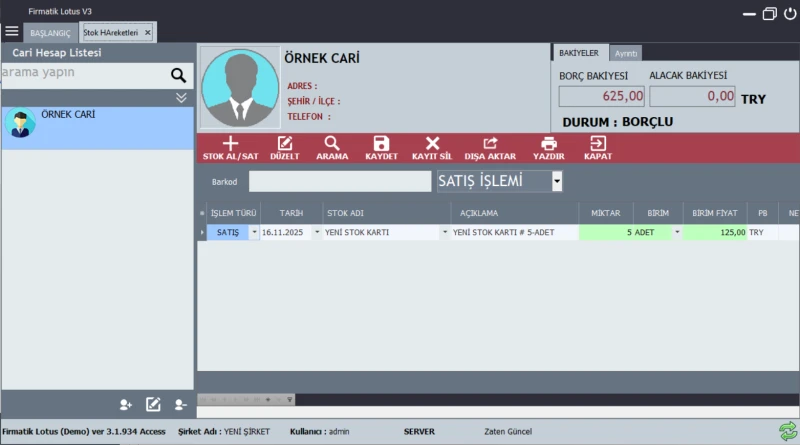Click the ARAMA magnifier toolbar icon
Viewport: 800px width, 445px height.
(x=332, y=144)
